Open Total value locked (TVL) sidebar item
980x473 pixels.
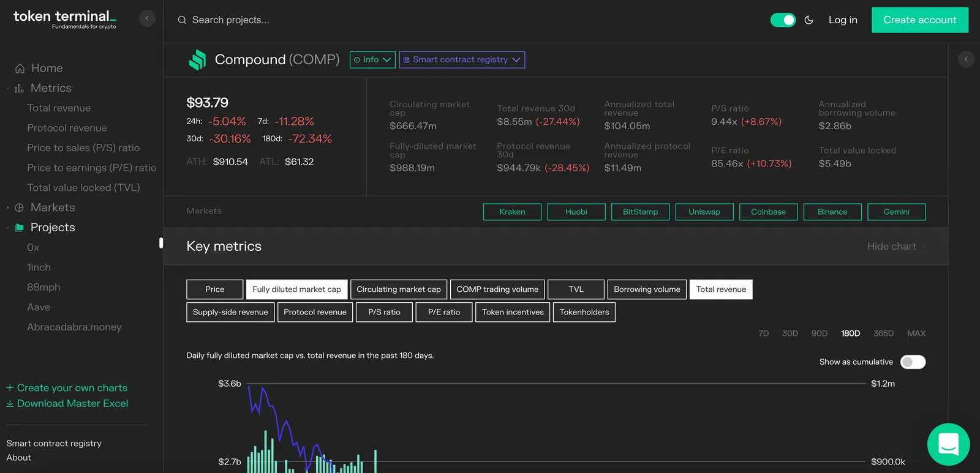(83, 188)
